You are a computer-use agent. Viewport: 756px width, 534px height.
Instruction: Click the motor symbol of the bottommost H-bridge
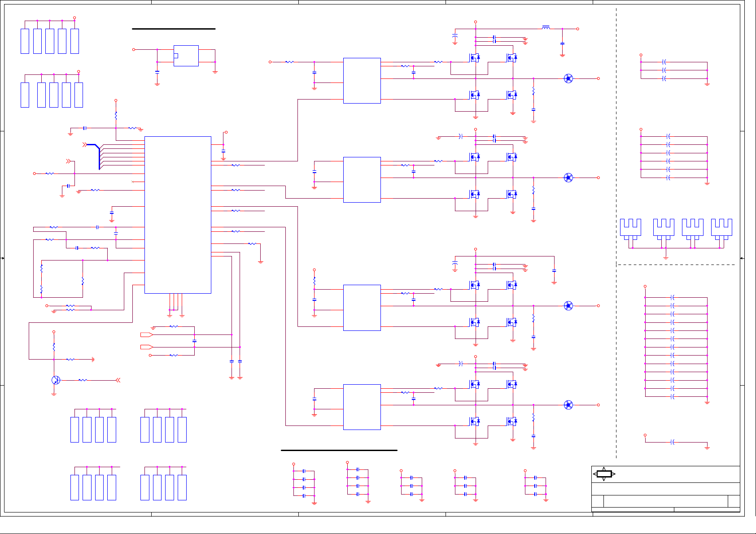coord(568,405)
